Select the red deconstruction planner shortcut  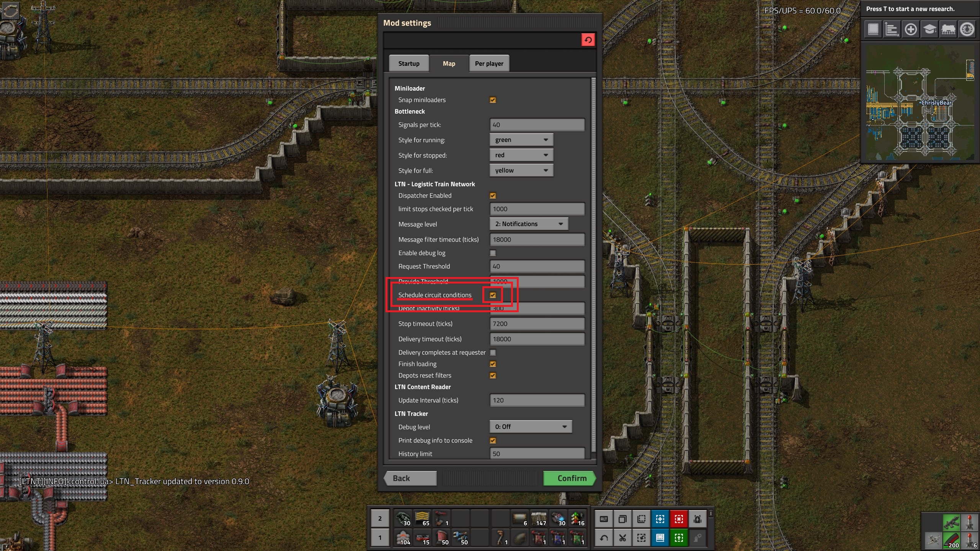679,519
